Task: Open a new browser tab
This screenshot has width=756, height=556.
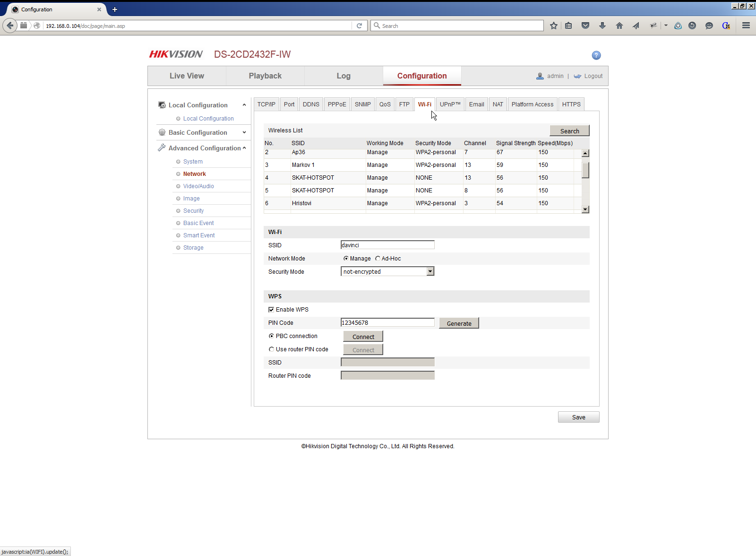Action: 115,9
